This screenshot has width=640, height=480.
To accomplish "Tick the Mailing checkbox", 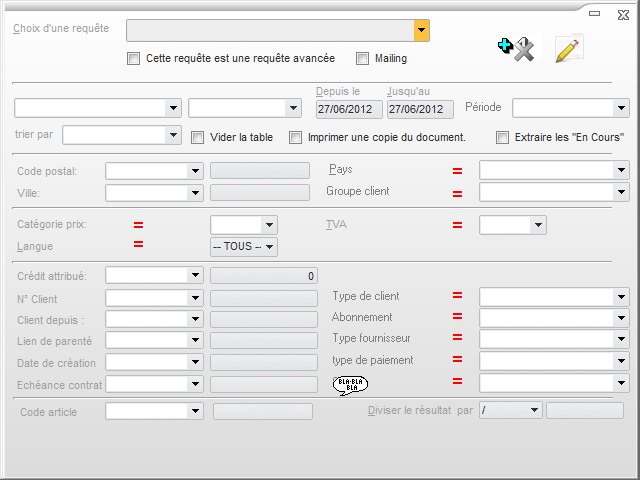I will pos(363,59).
